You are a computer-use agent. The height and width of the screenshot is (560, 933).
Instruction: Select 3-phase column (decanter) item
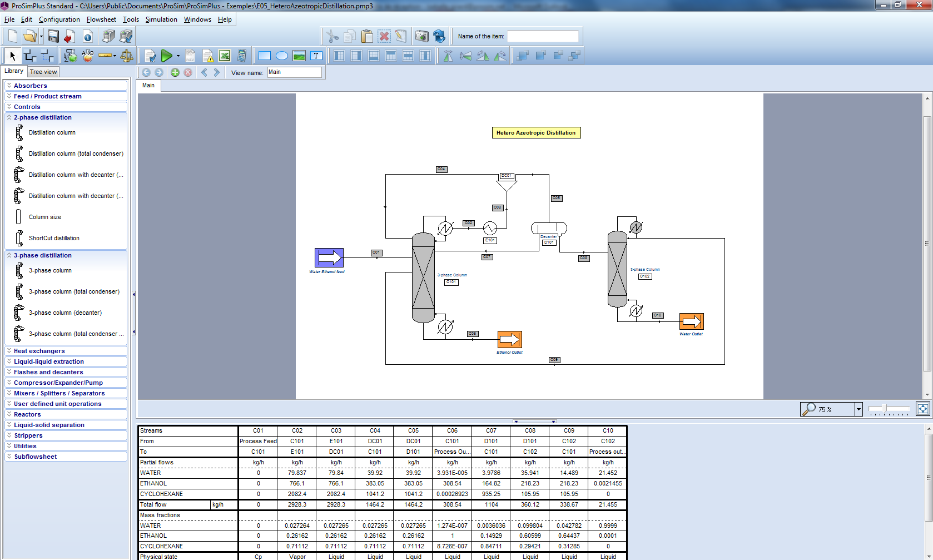point(65,313)
